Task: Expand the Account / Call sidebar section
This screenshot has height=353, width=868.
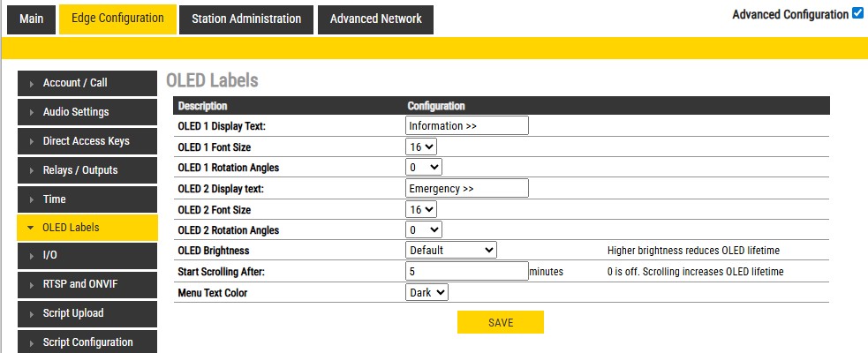Action: (87, 83)
